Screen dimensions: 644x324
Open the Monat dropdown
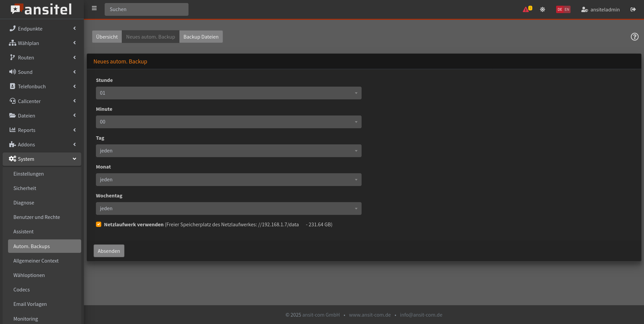coord(229,180)
